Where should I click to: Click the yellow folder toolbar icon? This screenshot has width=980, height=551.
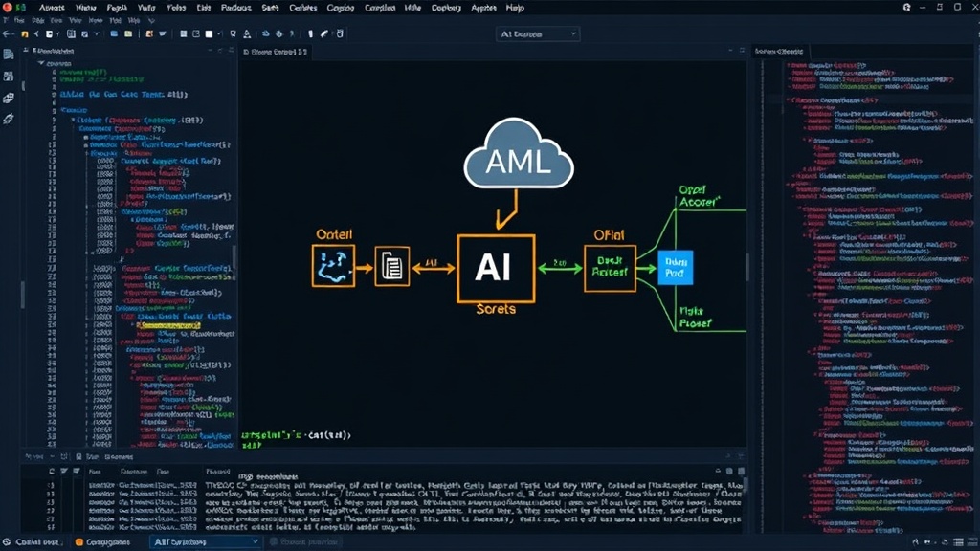click(24, 34)
